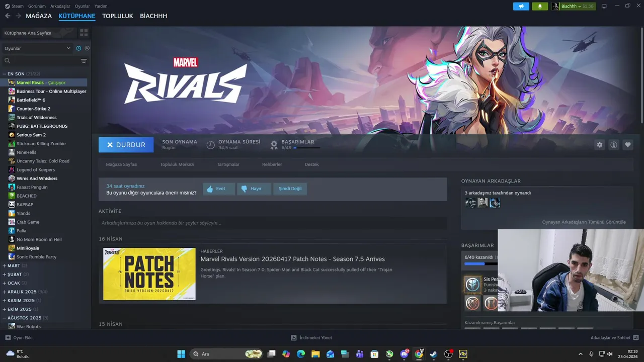Open Arkadaşlar ve Sohbet panel
Viewport: 644px width, 362px height.
[615, 338]
